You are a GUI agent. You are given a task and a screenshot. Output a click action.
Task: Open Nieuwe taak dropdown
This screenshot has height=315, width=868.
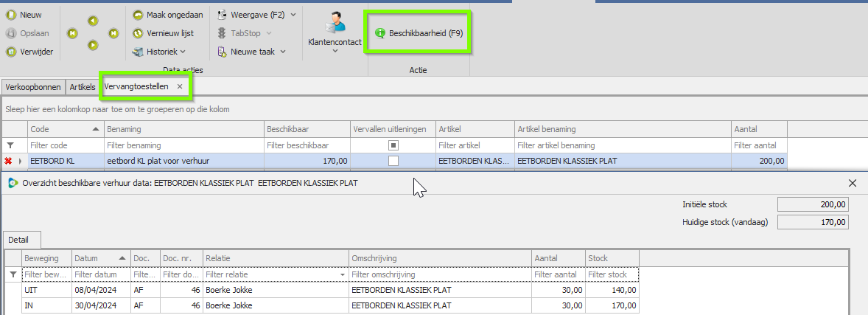(252, 52)
